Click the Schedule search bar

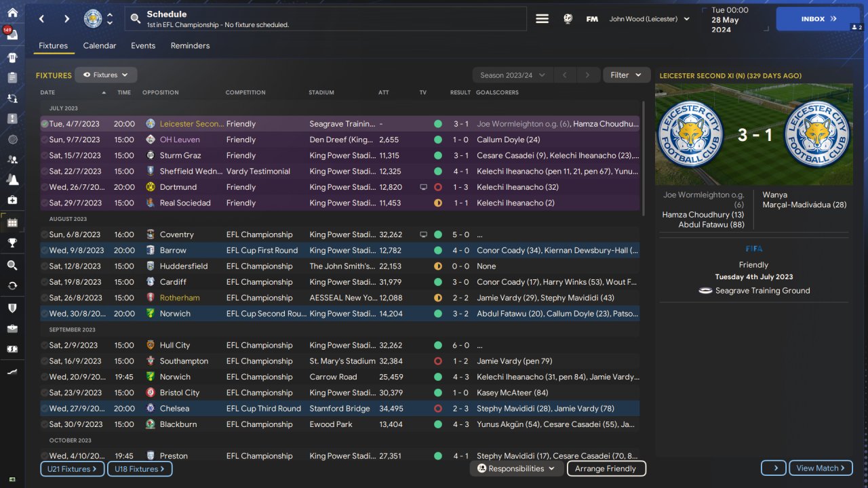point(325,19)
